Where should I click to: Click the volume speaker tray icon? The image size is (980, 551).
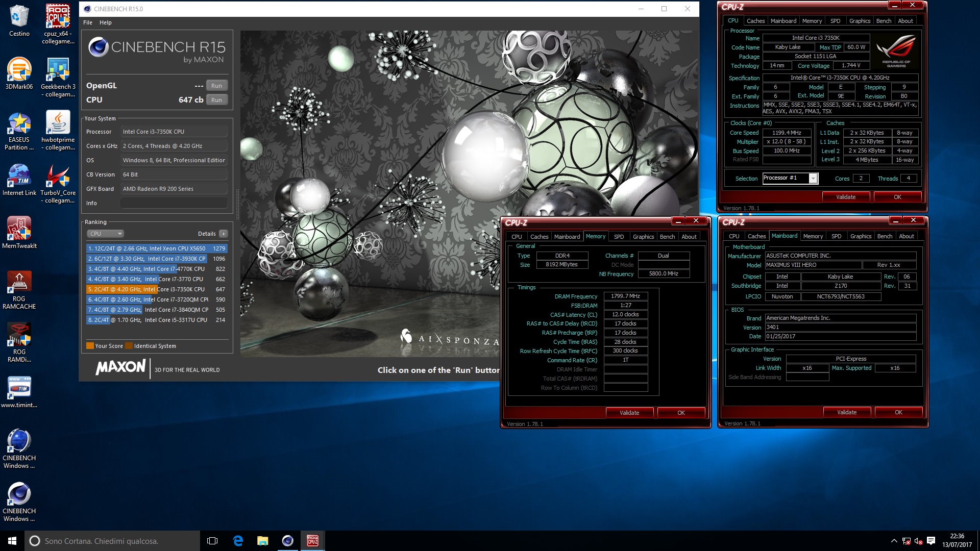point(918,541)
